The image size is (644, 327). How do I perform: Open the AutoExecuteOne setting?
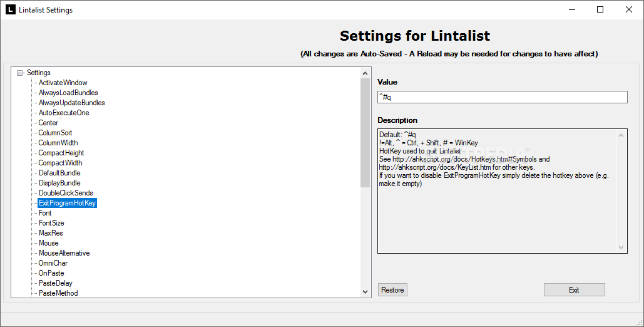coord(64,113)
